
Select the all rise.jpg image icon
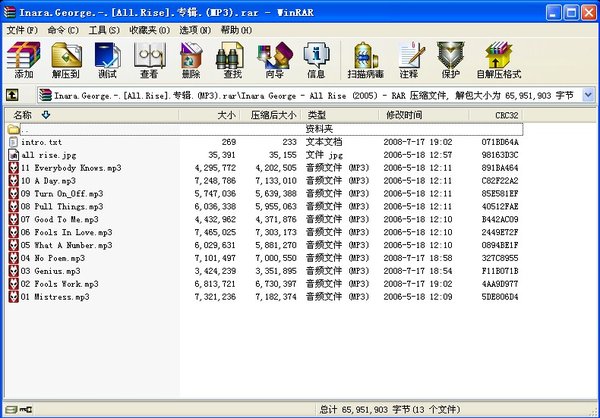pos(13,155)
